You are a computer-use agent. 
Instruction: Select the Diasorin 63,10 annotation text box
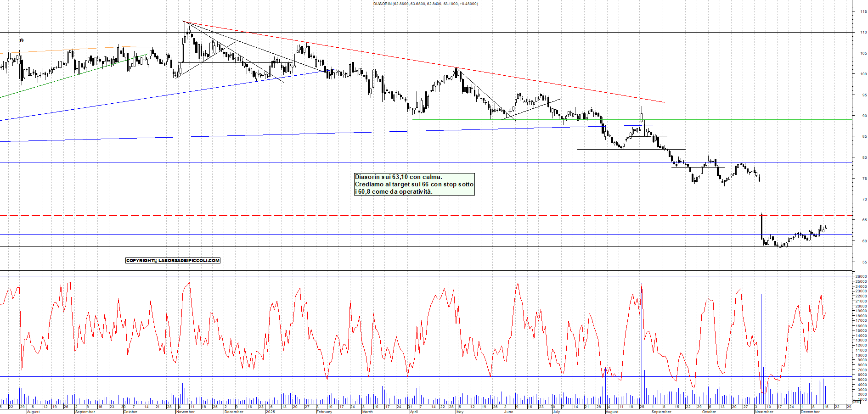pos(414,184)
